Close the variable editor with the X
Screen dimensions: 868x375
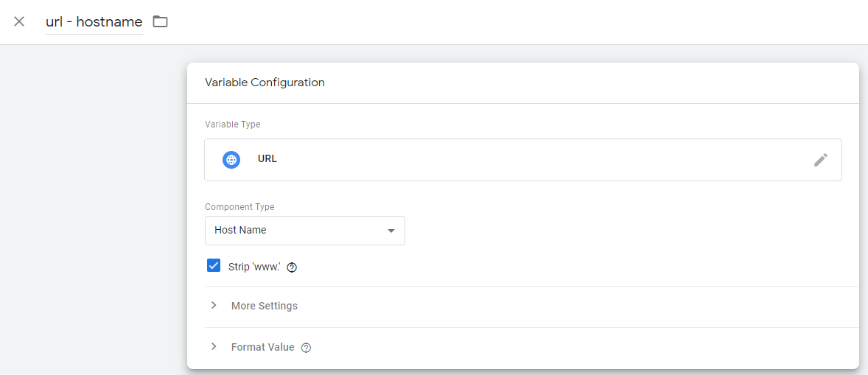[x=19, y=21]
